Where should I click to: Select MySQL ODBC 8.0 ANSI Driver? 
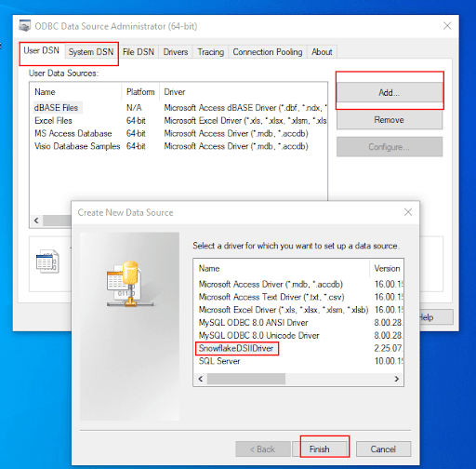click(x=253, y=323)
